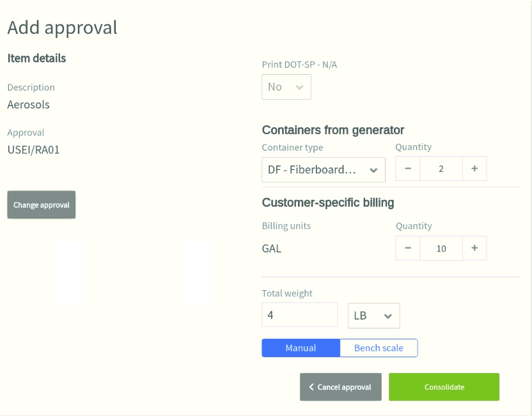Switch to Bench scale weight mode
This screenshot has width=532, height=416.
[x=379, y=348]
